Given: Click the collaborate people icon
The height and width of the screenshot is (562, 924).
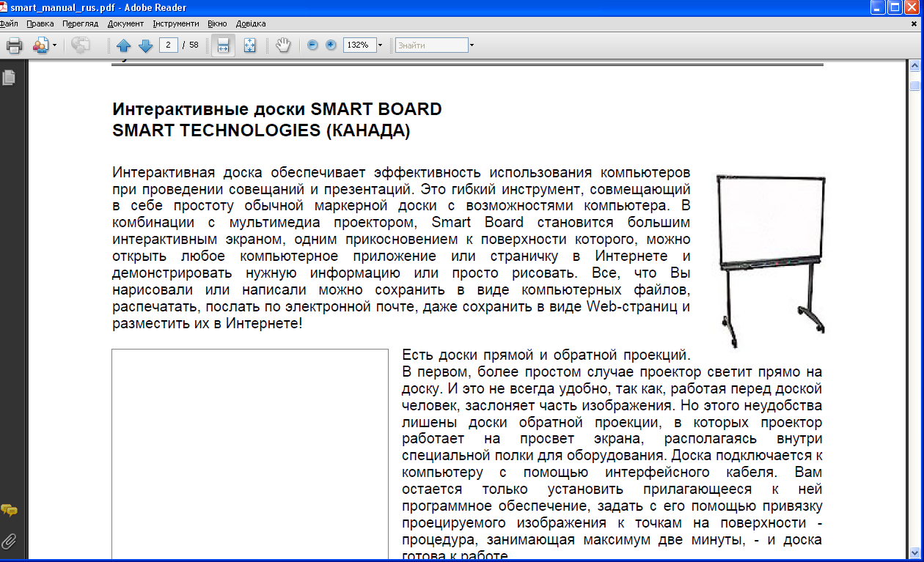Looking at the screenshot, I should [40, 45].
